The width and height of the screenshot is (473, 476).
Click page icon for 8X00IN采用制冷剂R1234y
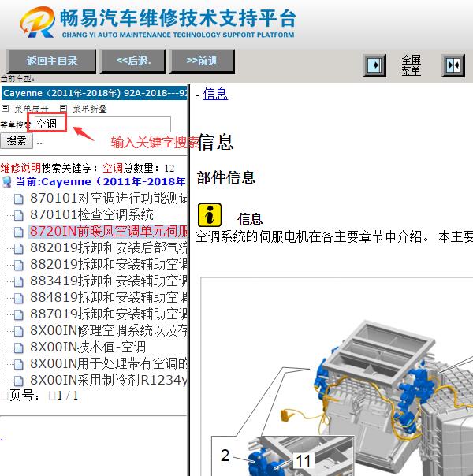18,381
